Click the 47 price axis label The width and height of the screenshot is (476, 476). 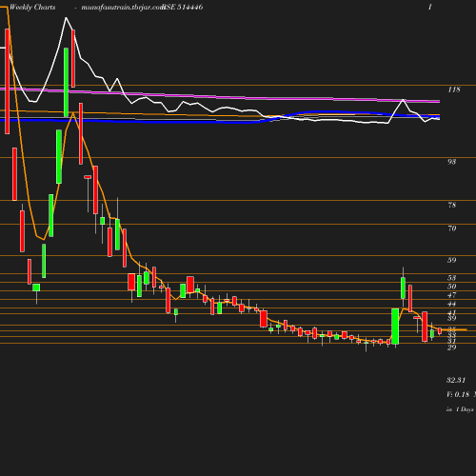click(x=451, y=295)
